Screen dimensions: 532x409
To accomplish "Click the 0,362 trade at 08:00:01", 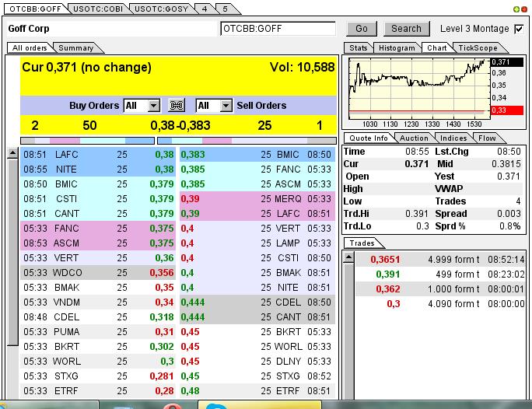I will click(x=440, y=289).
